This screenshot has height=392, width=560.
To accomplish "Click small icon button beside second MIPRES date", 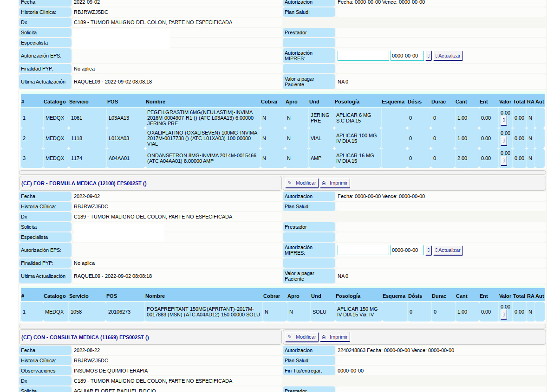I will pyautogui.click(x=429, y=250).
